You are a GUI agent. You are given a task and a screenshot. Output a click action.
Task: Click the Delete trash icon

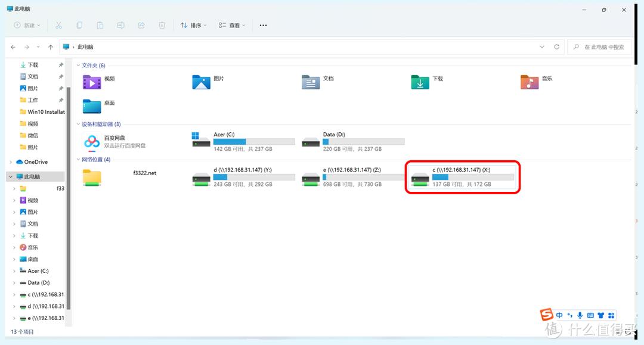[x=162, y=26]
